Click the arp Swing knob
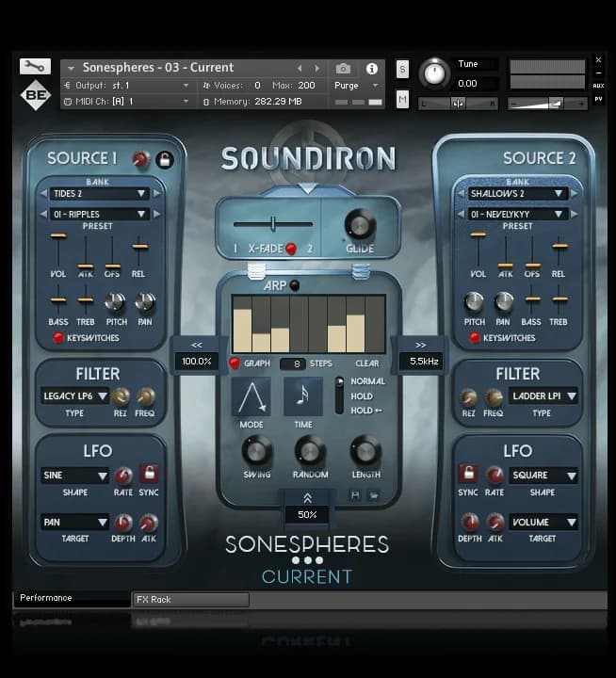 pyautogui.click(x=257, y=452)
